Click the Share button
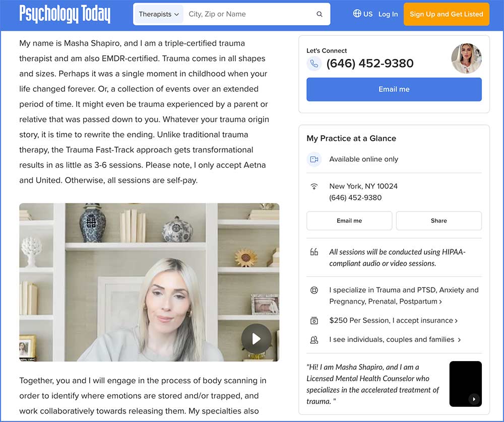 point(438,221)
